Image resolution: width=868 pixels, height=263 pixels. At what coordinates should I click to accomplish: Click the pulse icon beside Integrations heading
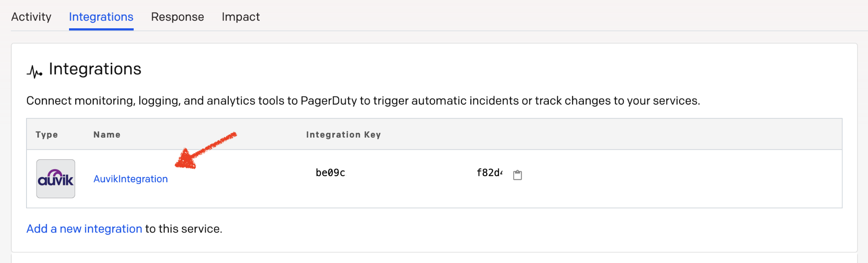35,72
